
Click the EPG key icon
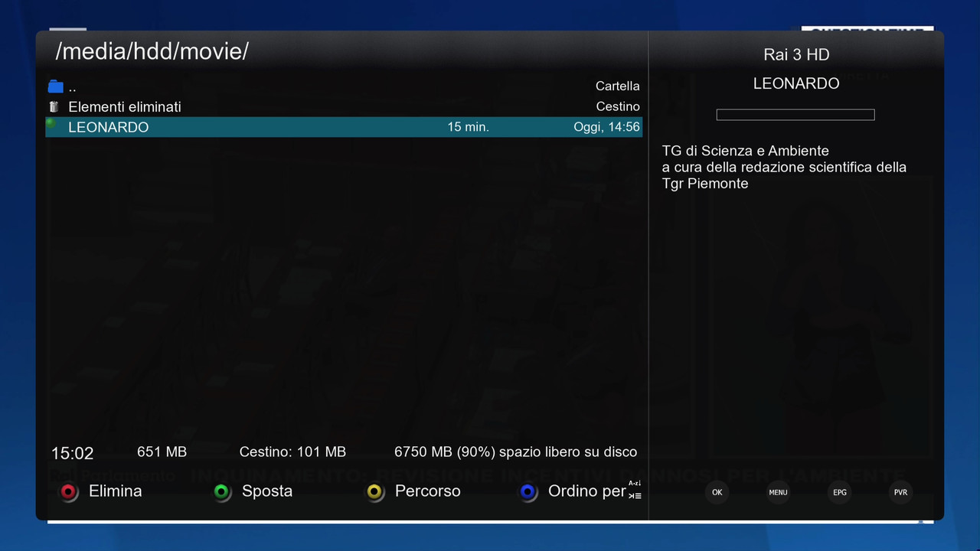coord(840,492)
